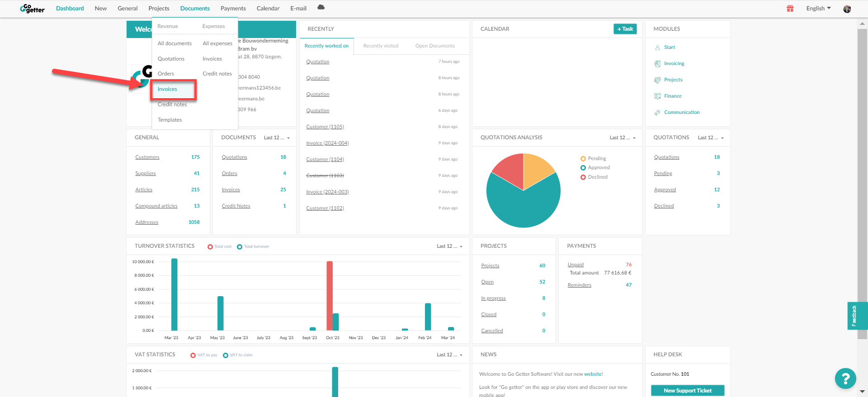Open the gift icon in header
The width and height of the screenshot is (868, 397).
[x=790, y=8]
